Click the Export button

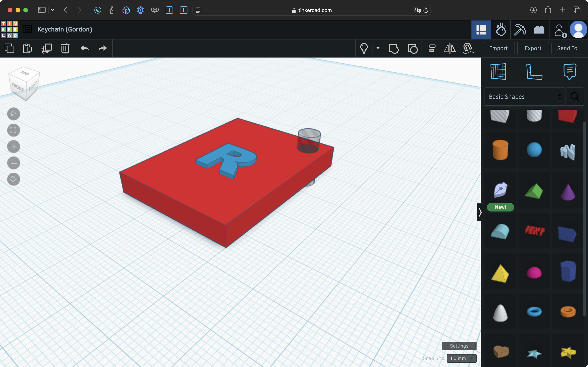533,48
